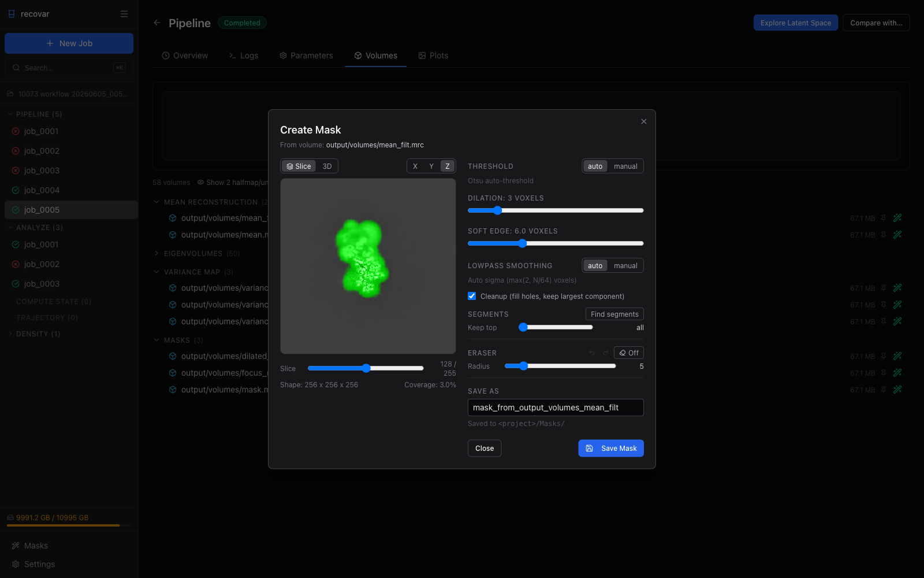Go back using the arrow beside Pipeline

(157, 23)
